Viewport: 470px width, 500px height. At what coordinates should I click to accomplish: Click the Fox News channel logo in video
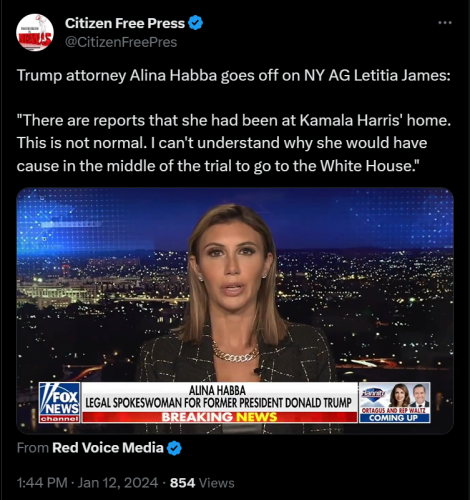click(x=60, y=402)
